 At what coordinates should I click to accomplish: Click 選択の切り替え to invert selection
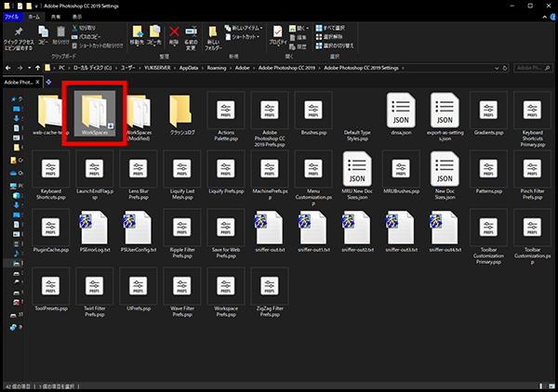pos(337,46)
